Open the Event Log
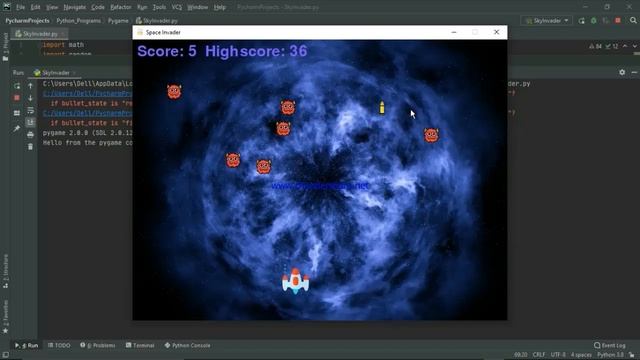Viewport: 640px width, 360px height. [610, 345]
